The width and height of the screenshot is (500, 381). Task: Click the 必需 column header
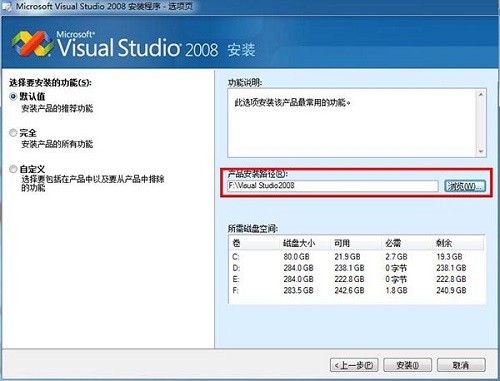coord(407,243)
